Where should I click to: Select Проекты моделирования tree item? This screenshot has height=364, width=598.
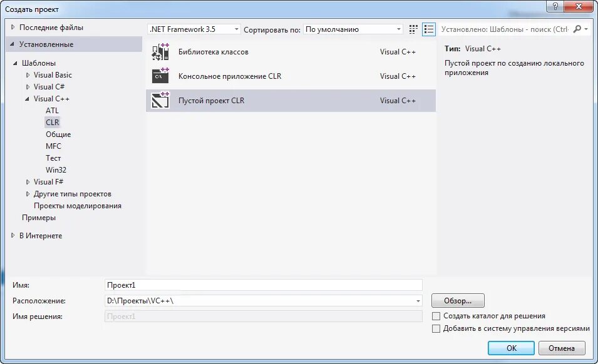tap(78, 206)
